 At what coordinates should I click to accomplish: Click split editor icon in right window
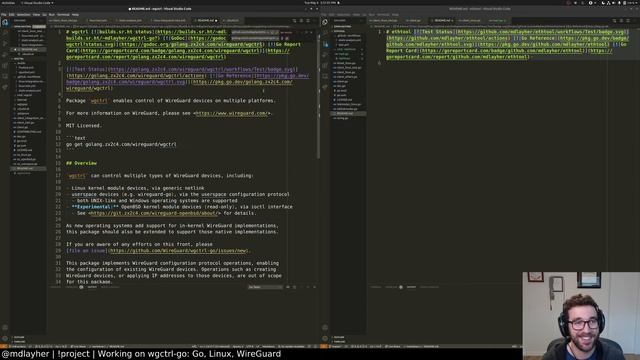click(x=628, y=20)
